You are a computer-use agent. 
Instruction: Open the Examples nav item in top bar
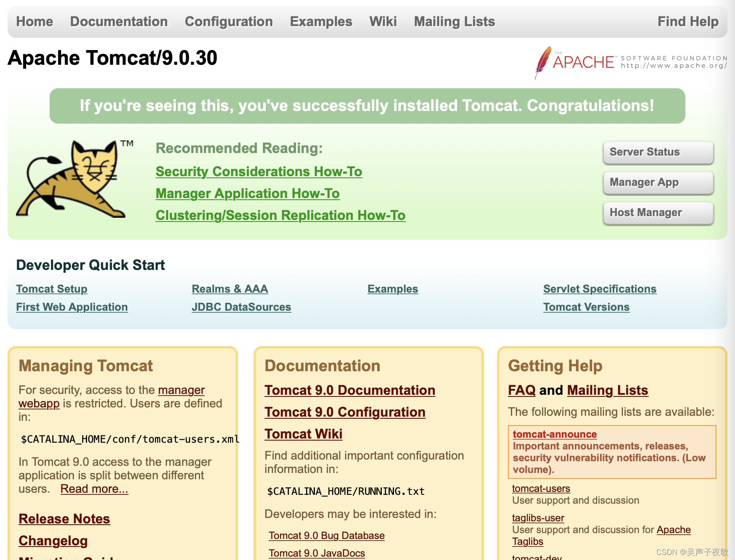321,21
